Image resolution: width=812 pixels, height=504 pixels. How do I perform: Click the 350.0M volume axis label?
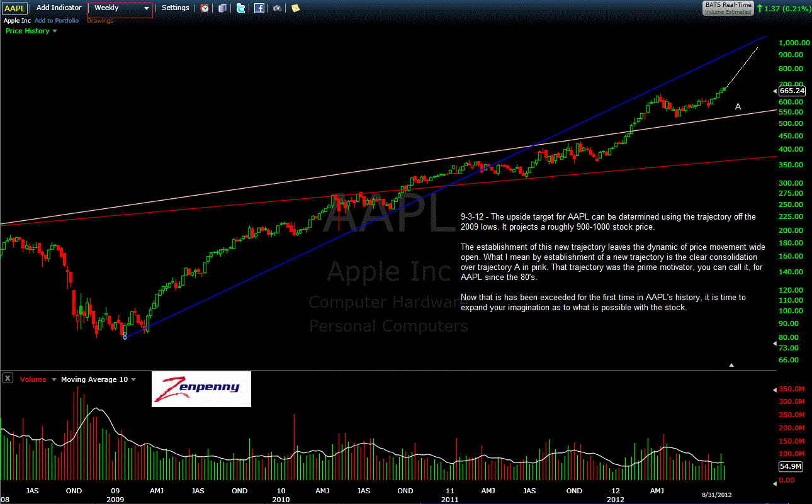point(792,389)
